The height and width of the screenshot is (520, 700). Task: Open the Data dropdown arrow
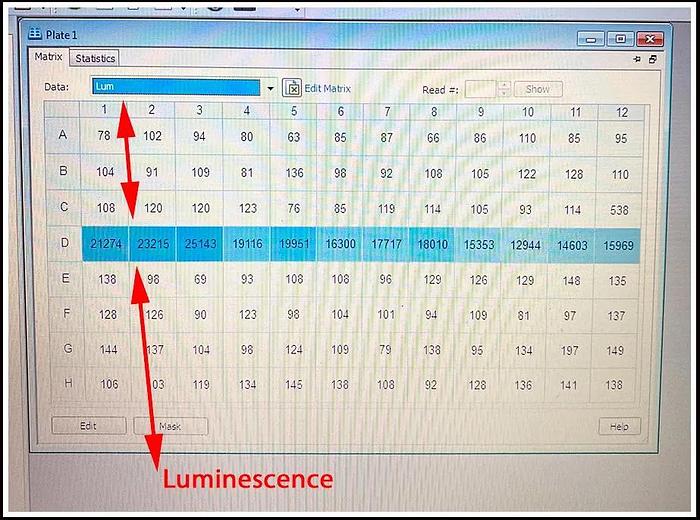270,88
